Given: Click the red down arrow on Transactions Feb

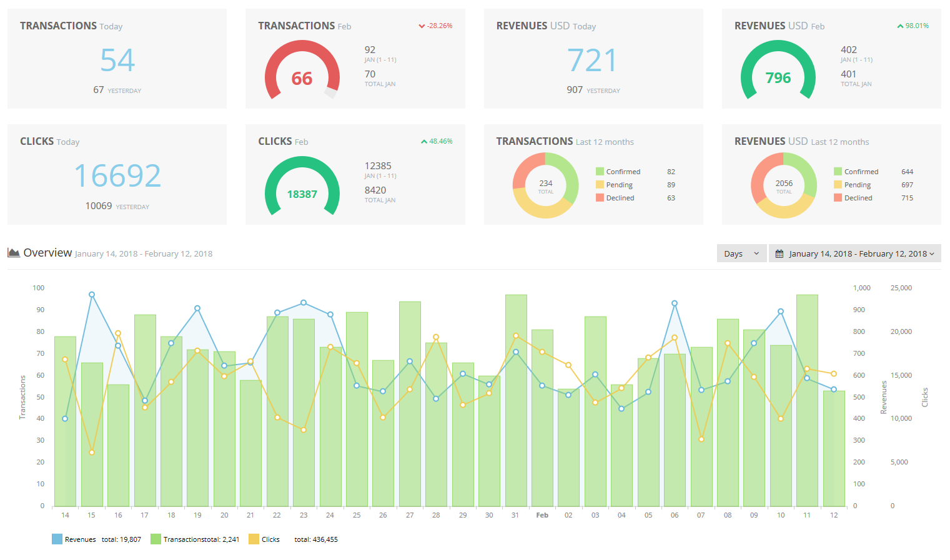Looking at the screenshot, I should pyautogui.click(x=422, y=26).
